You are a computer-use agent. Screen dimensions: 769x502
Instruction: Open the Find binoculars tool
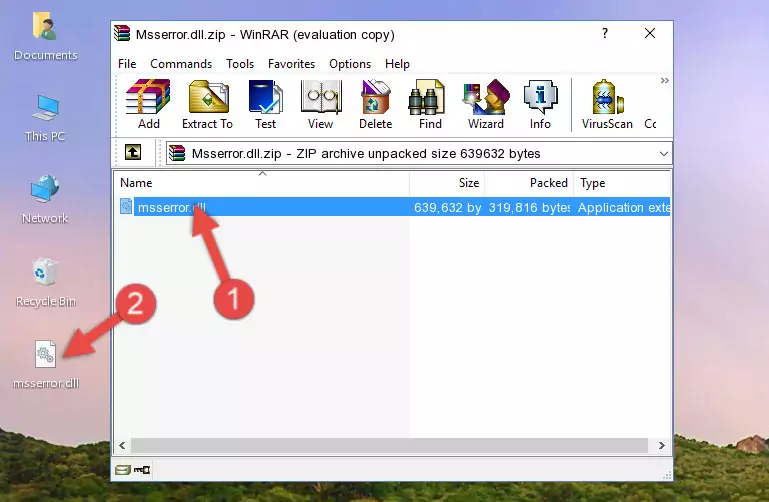pyautogui.click(x=430, y=104)
